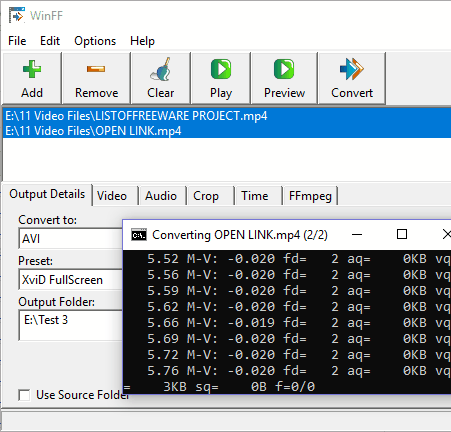Screen dimensions: 451x432
Task: Open the Edit menu
Action: [x=50, y=41]
